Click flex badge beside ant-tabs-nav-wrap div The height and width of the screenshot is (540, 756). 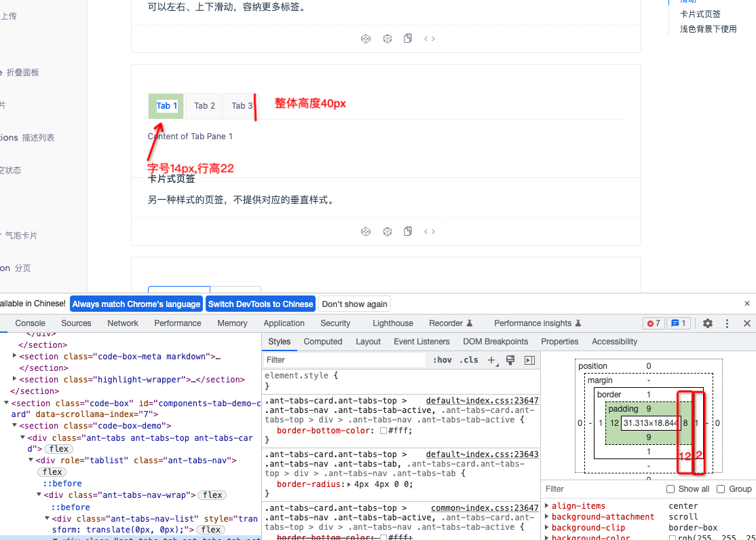212,495
